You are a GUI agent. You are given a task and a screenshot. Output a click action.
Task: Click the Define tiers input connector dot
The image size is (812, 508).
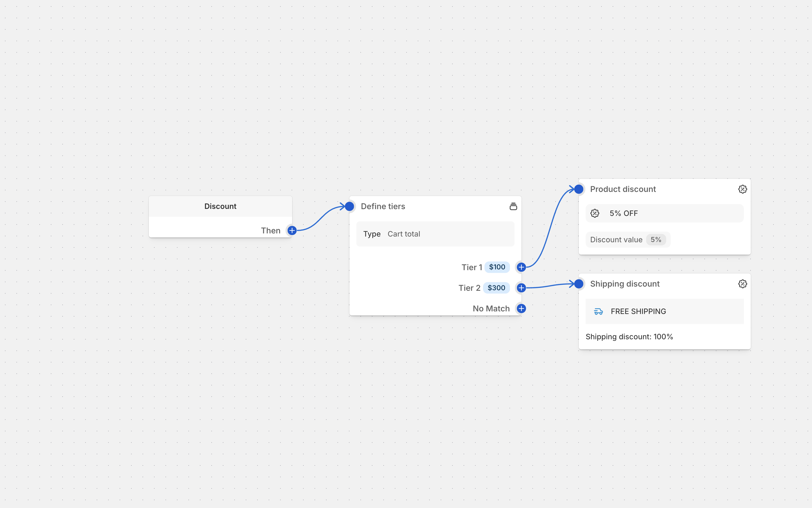pyautogui.click(x=349, y=206)
